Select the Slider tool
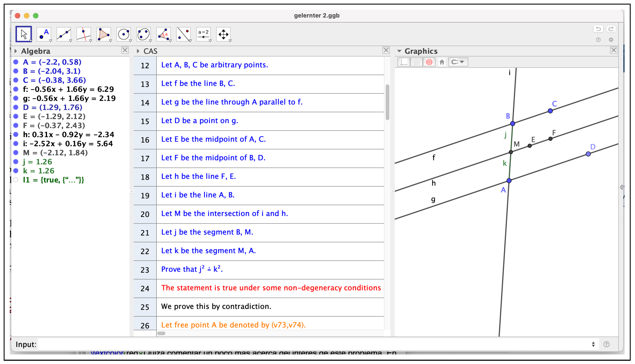Image resolution: width=635 pixels, height=364 pixels. [204, 34]
